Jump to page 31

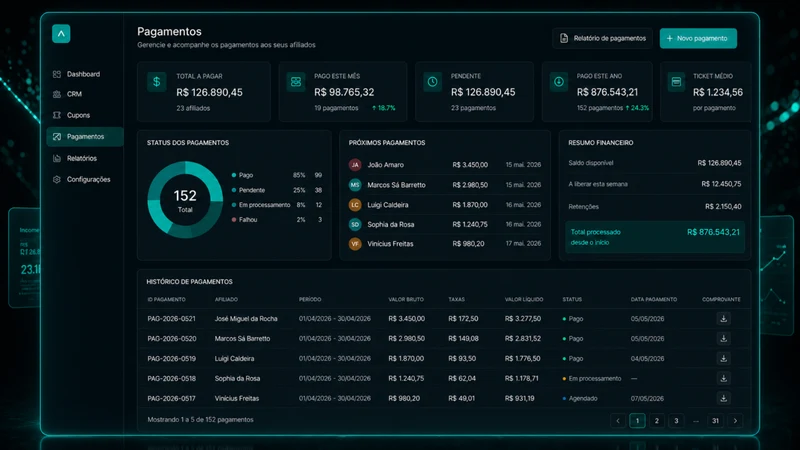(x=715, y=421)
